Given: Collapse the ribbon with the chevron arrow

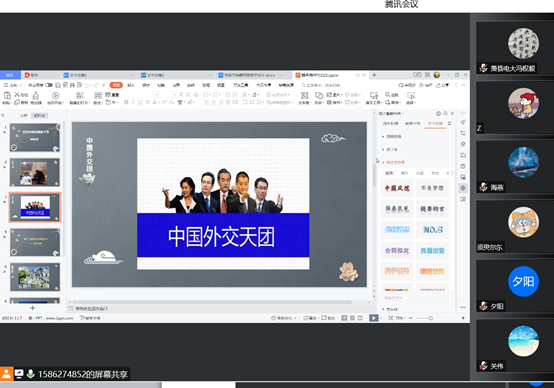Looking at the screenshot, I should (x=464, y=85).
